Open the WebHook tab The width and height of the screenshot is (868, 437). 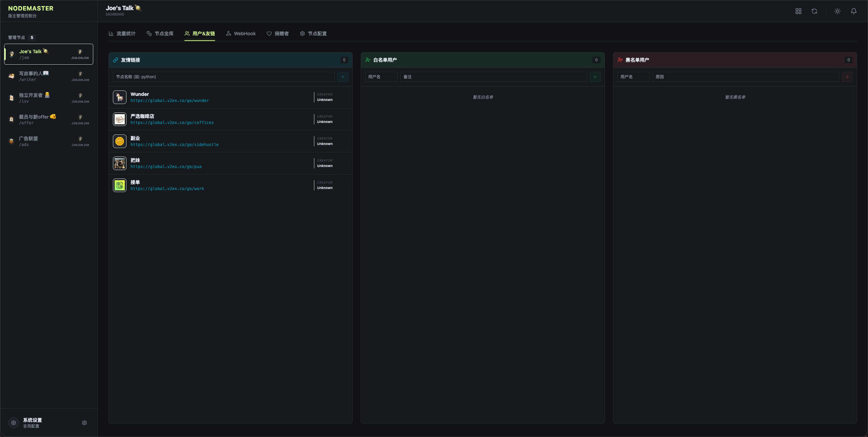point(241,34)
